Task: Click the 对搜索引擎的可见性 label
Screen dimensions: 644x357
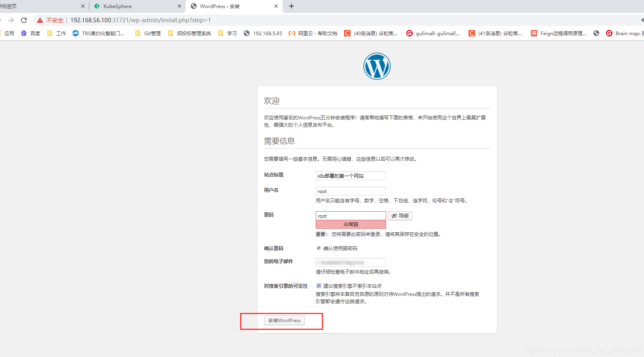Action: tap(286, 286)
